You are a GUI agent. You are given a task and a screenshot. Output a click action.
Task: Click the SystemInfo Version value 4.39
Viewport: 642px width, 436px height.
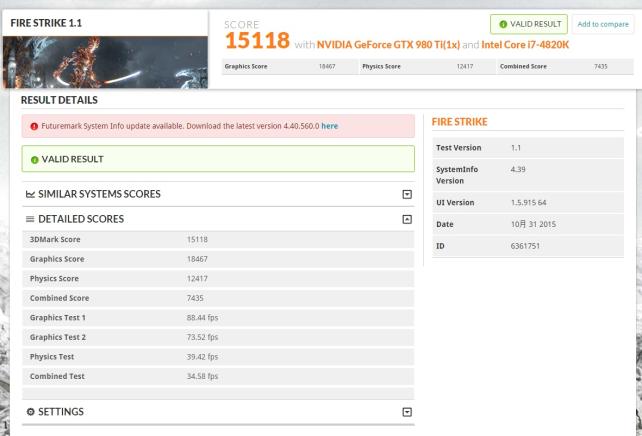(518, 169)
